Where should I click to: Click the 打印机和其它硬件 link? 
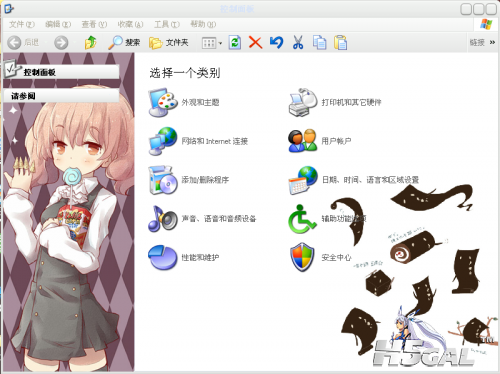(x=351, y=102)
